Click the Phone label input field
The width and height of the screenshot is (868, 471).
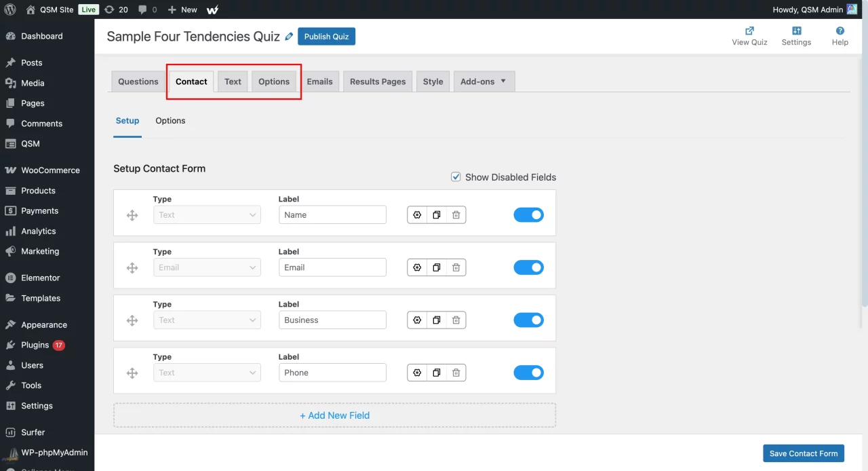coord(332,373)
